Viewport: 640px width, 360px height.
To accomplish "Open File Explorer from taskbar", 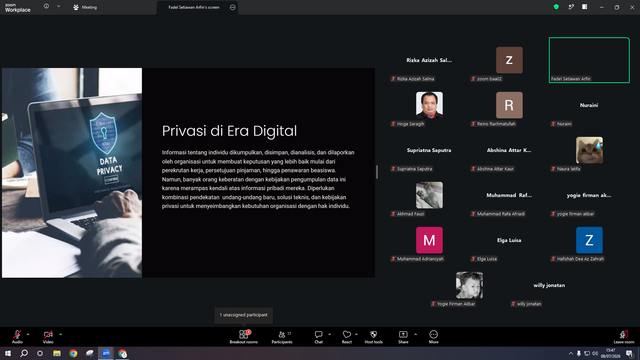I will (57, 353).
